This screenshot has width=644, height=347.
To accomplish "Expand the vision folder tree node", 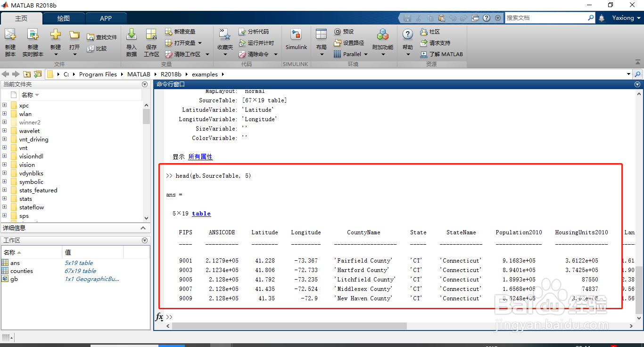I will coord(4,165).
